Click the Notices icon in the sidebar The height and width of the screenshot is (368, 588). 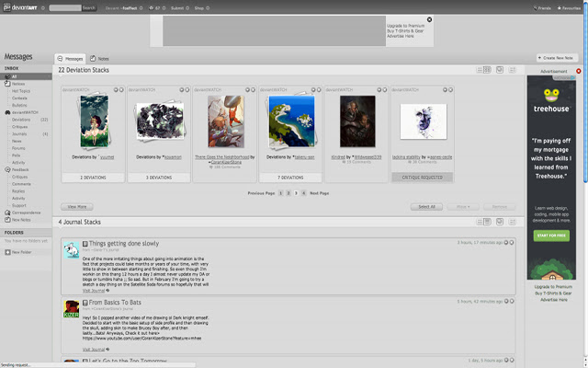click(x=7, y=84)
